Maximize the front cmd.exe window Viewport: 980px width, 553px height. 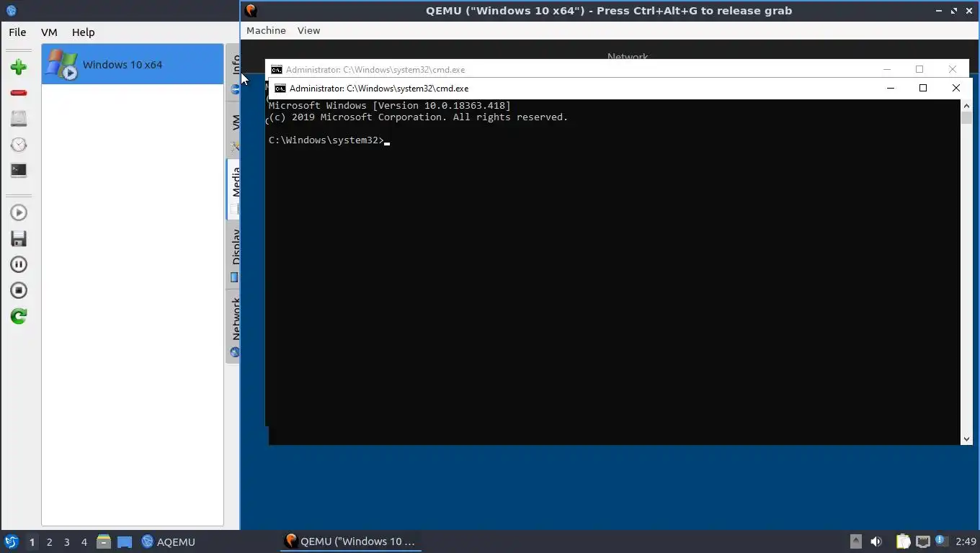(x=923, y=88)
